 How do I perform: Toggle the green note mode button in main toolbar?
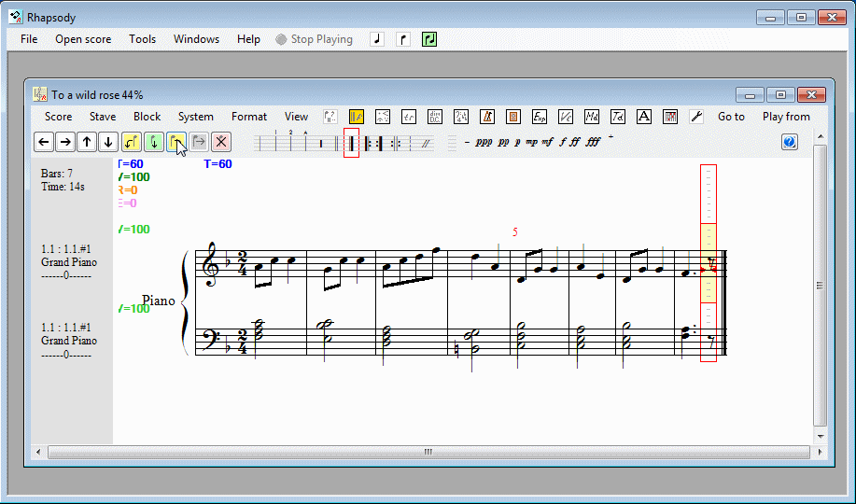click(429, 39)
